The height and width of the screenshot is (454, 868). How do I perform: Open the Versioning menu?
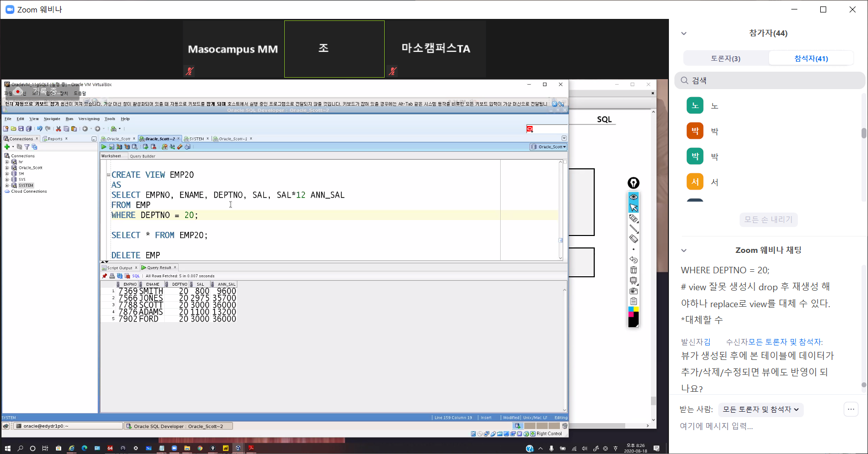(89, 119)
